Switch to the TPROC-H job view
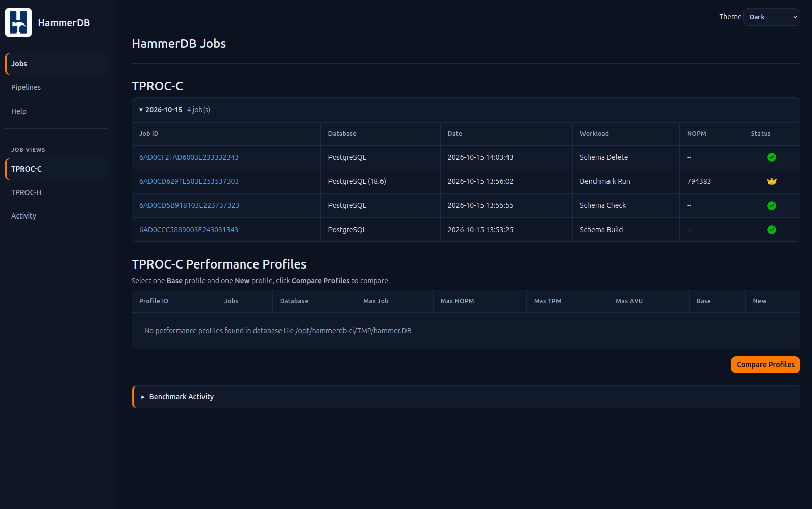This screenshot has width=812, height=509. (56, 192)
